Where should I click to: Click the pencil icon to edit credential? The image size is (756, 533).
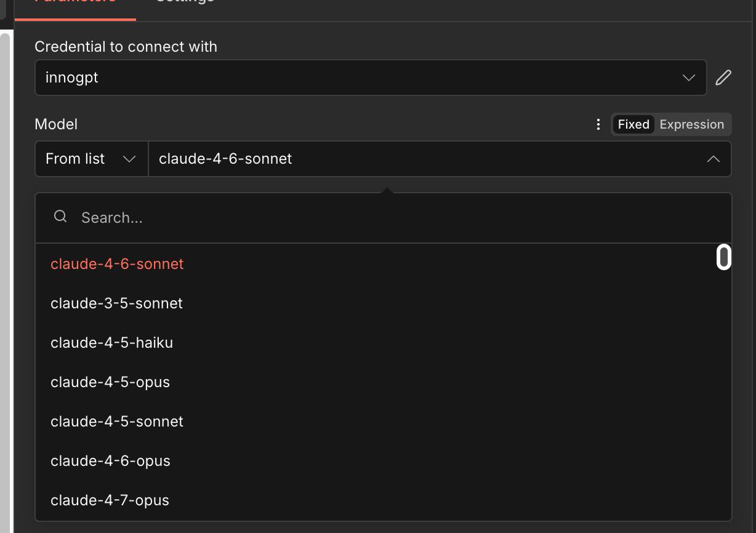click(723, 78)
